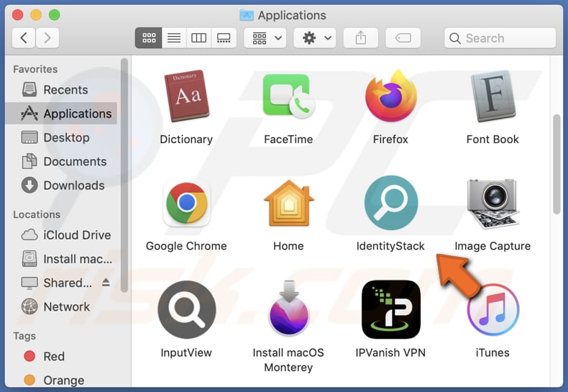Switch to column view mode

pos(198,38)
